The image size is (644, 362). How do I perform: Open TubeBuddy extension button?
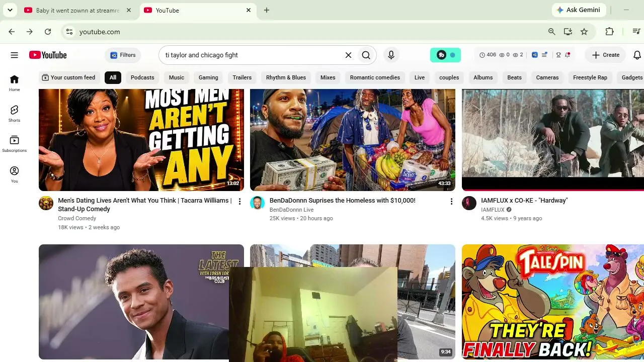(x=445, y=55)
